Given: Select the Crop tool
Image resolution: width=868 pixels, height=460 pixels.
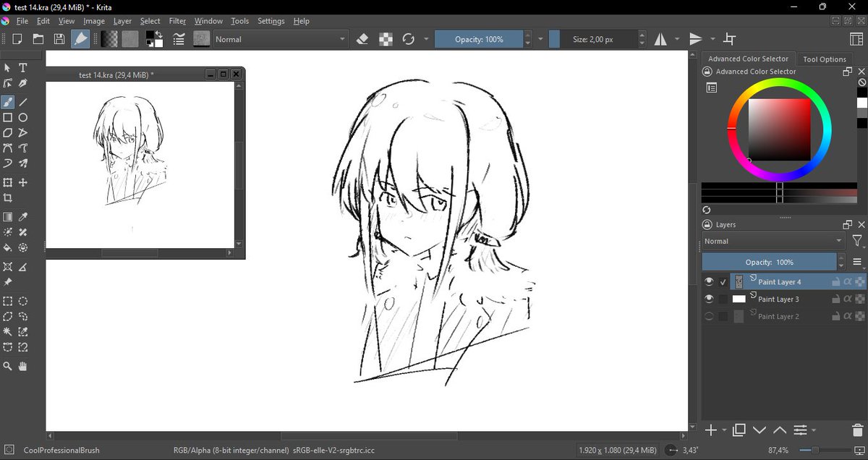Looking at the screenshot, I should click(8, 198).
